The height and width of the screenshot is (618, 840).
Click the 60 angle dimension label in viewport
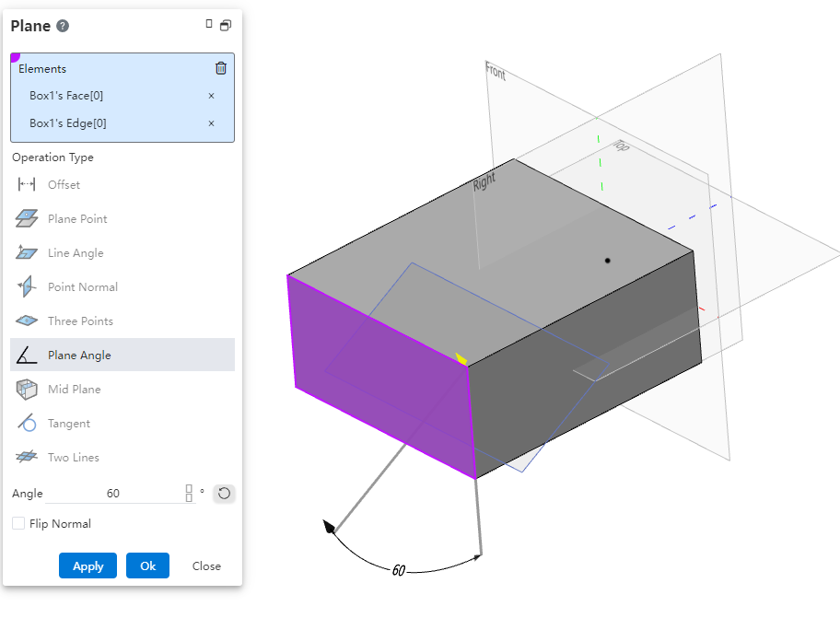[x=399, y=570]
